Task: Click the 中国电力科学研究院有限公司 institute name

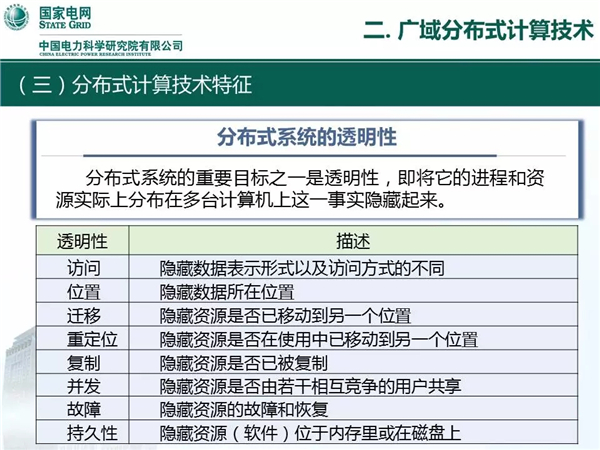Action: pos(110,47)
